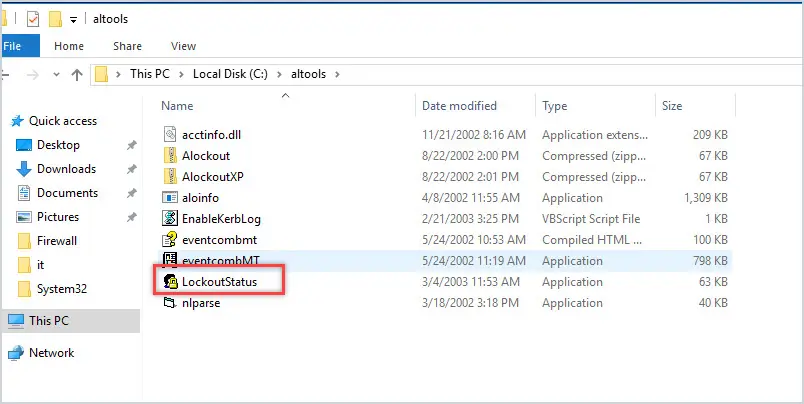Click the Network icon in sidebar
This screenshot has width=804, height=404.
pos(16,353)
